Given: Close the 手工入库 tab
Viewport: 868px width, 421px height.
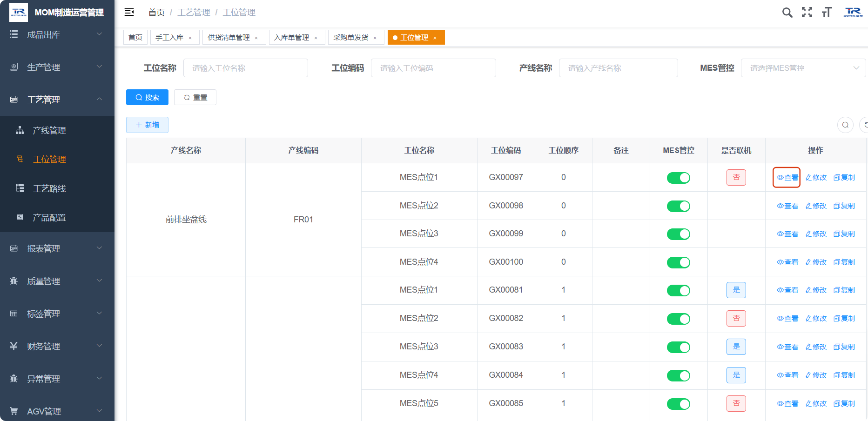Looking at the screenshot, I should (190, 38).
